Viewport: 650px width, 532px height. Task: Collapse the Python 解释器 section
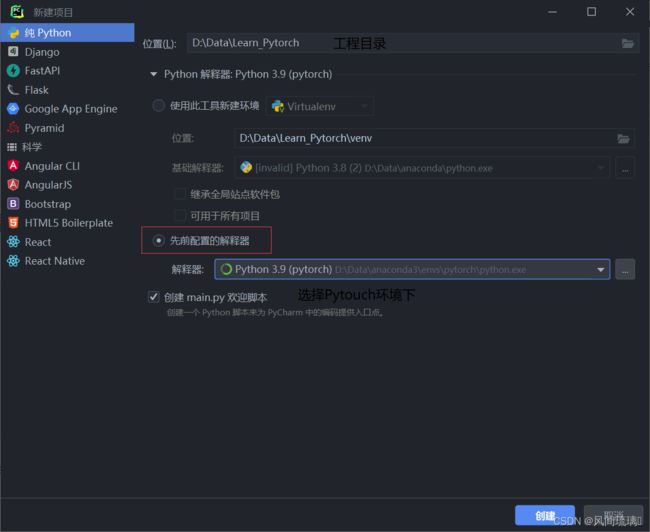[153, 74]
